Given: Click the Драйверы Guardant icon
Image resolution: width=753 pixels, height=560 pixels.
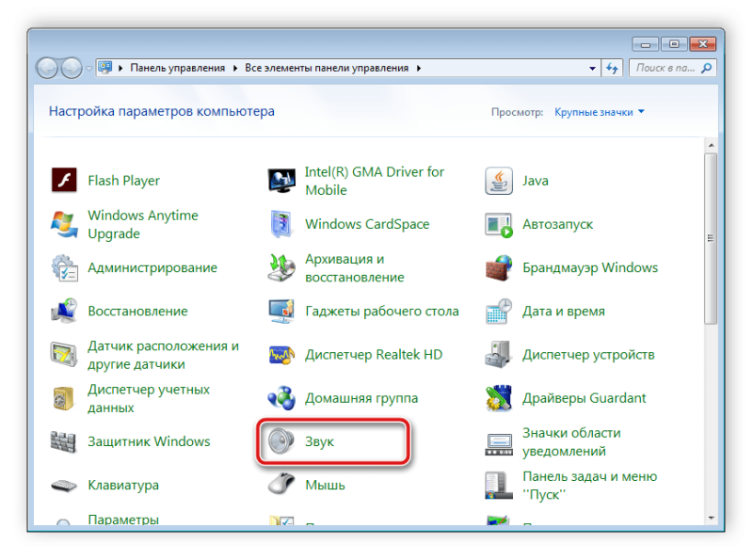Looking at the screenshot, I should click(x=499, y=399).
